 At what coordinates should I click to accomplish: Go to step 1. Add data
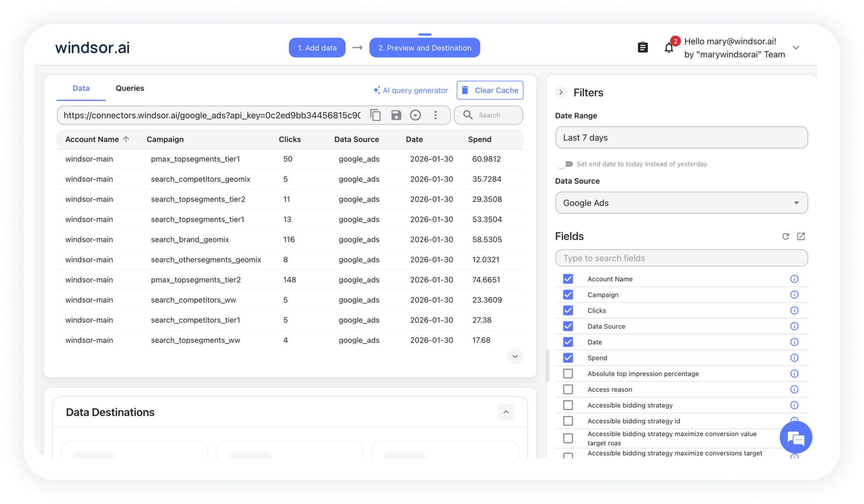coord(317,48)
